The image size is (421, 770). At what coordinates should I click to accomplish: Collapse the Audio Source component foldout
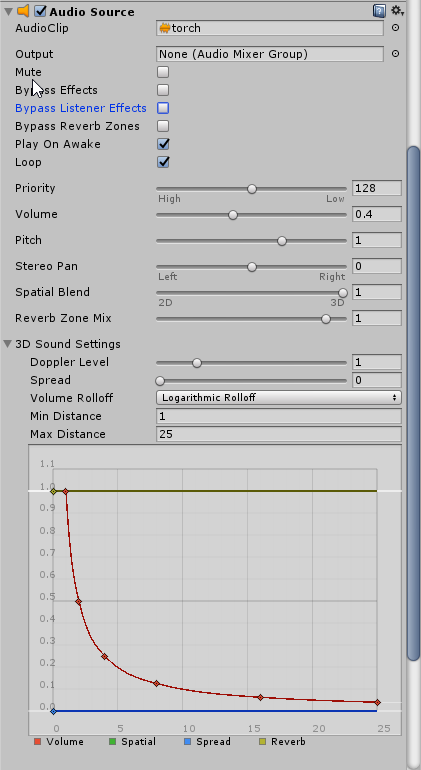(7, 11)
